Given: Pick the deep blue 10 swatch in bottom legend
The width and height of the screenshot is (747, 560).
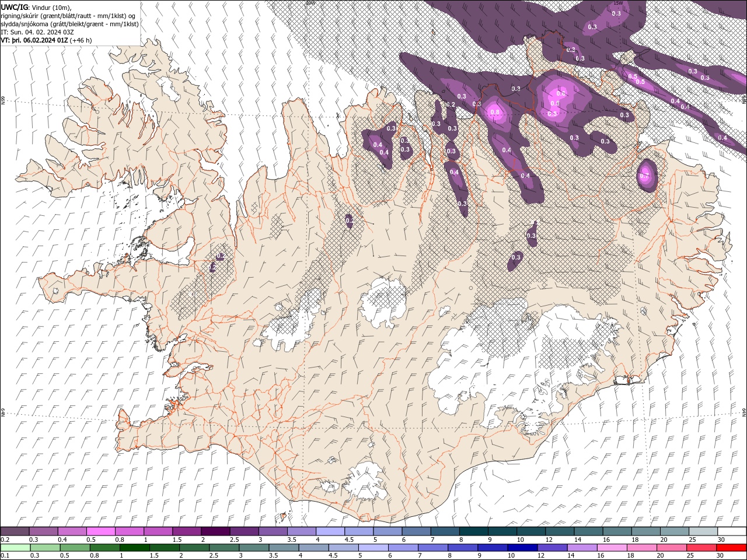Looking at the screenshot, I should [522, 548].
